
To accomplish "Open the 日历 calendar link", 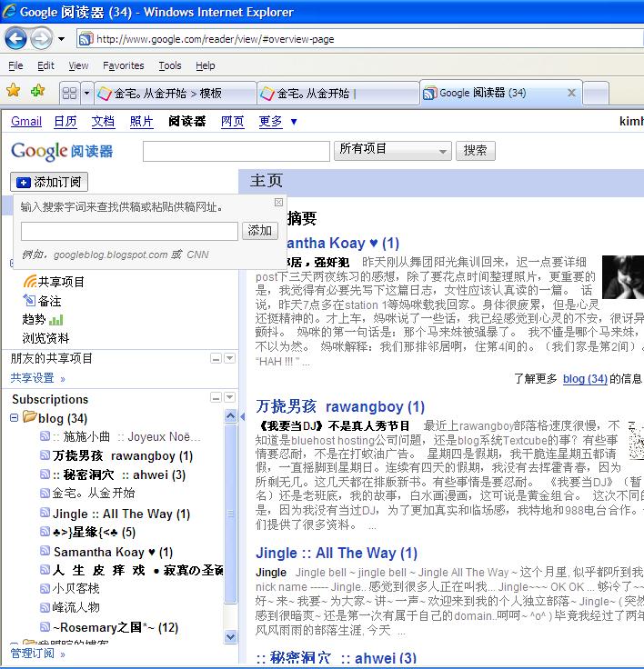I will click(65, 121).
